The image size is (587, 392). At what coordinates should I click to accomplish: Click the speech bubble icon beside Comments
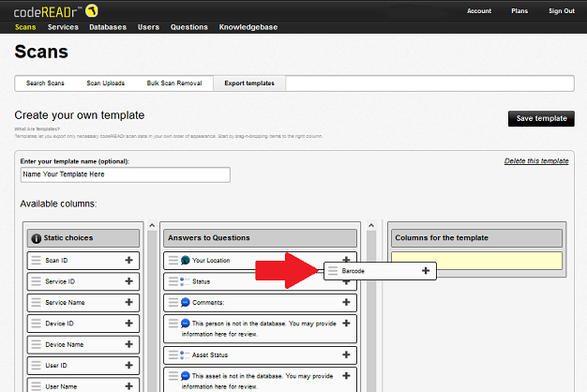pyautogui.click(x=185, y=302)
